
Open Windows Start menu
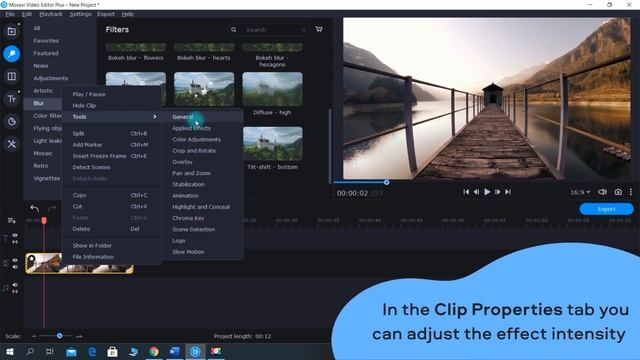10,351
